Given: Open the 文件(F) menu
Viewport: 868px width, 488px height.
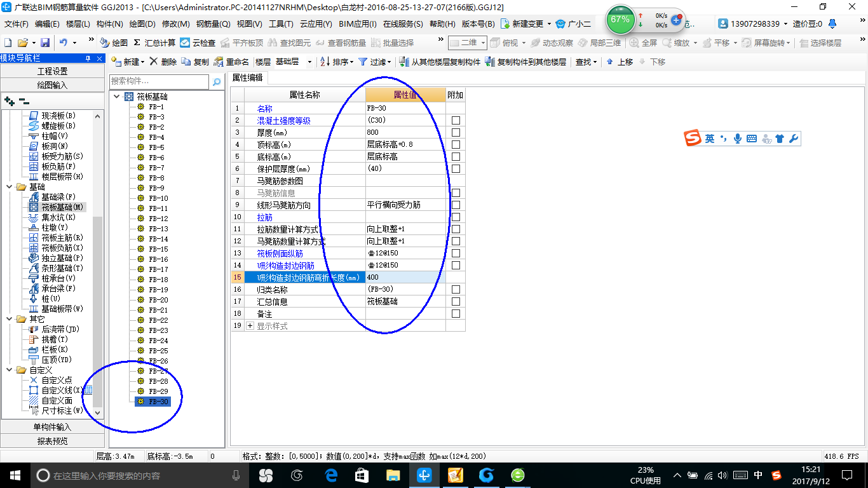Looking at the screenshot, I should [x=17, y=24].
